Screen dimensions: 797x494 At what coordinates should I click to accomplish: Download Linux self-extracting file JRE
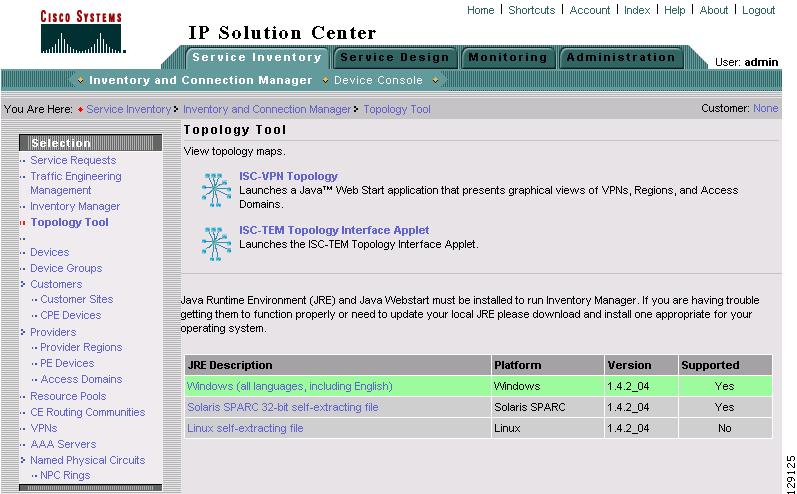245,428
